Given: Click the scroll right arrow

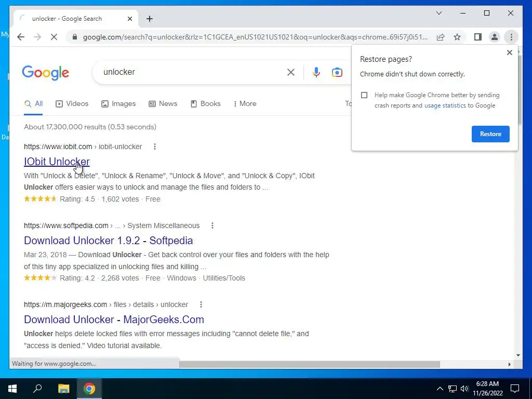Looking at the screenshot, I should pos(509,364).
